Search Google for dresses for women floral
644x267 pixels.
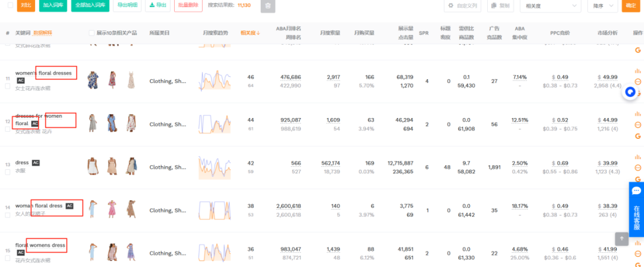coord(638,136)
